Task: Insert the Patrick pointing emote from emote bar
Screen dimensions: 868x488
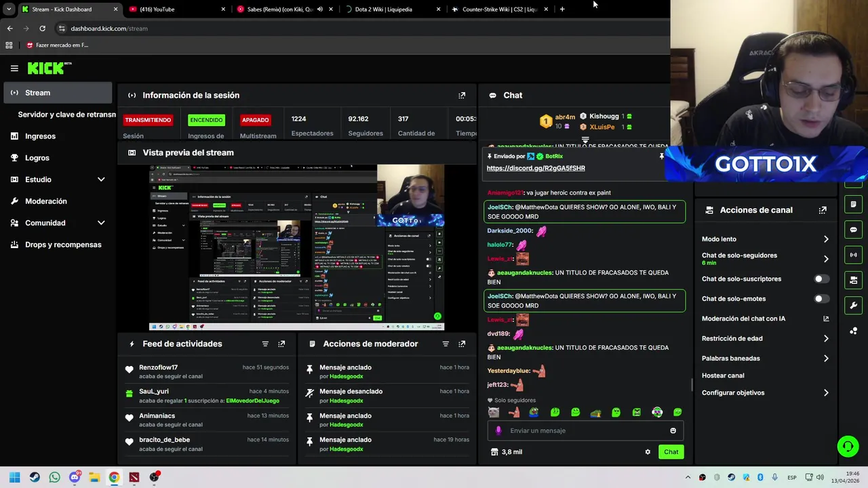Action: (x=513, y=412)
